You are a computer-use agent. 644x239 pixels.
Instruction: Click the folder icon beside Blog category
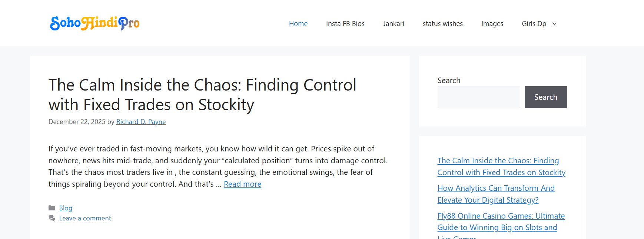52,208
